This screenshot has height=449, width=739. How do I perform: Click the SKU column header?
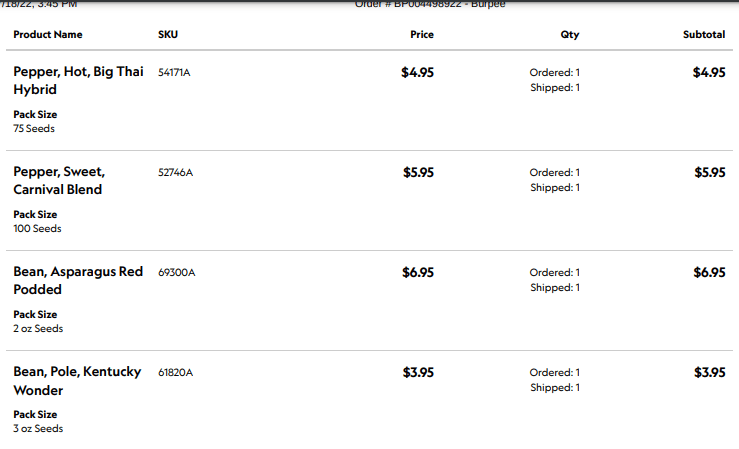[168, 35]
